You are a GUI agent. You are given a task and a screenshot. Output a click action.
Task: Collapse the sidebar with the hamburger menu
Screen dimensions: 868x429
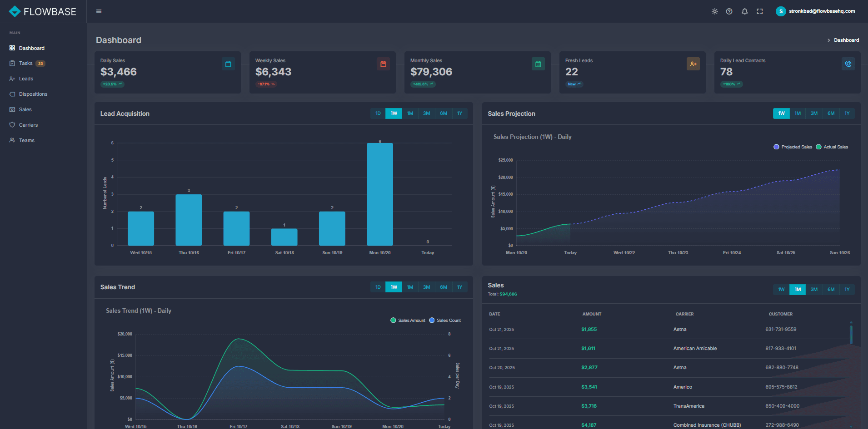coord(99,11)
